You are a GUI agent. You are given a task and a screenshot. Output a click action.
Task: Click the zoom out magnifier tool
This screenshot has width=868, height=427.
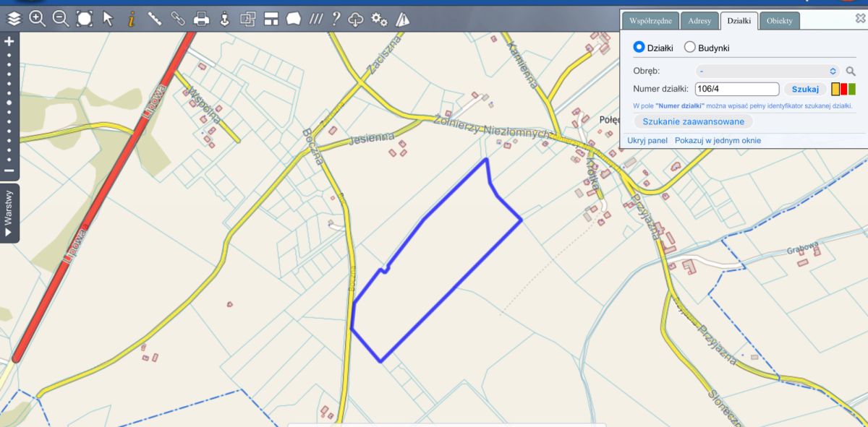coord(61,19)
